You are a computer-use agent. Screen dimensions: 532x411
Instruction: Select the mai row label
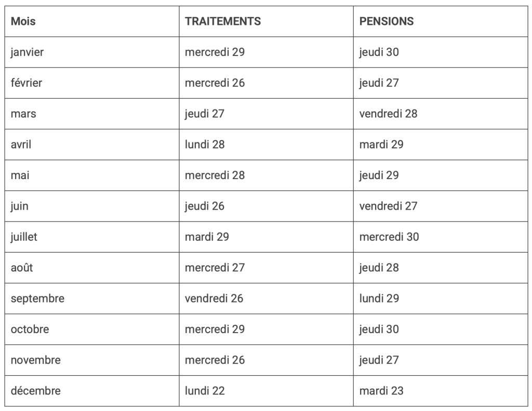pyautogui.click(x=20, y=175)
